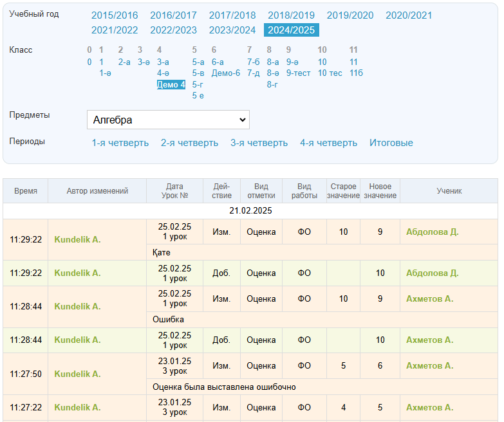This screenshot has height=422, width=504.
Task: Click author Kundelik A. in 11:27:50 row
Action: coord(77,374)
